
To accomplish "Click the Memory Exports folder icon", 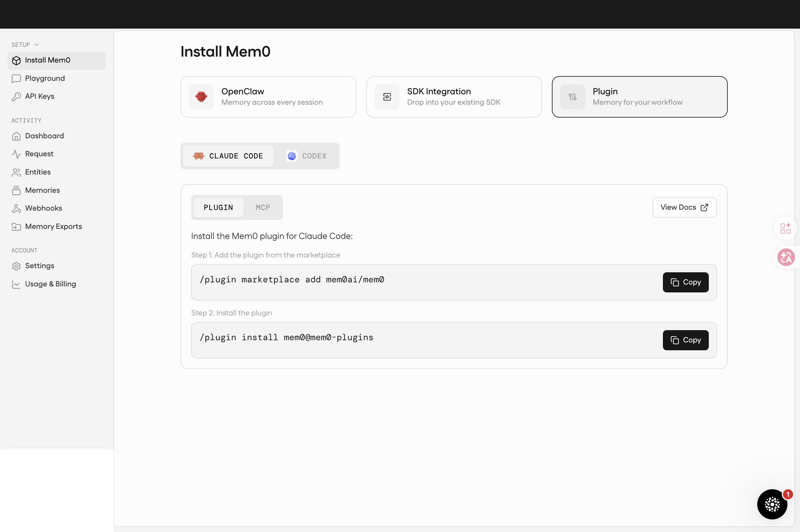I will tap(16, 227).
